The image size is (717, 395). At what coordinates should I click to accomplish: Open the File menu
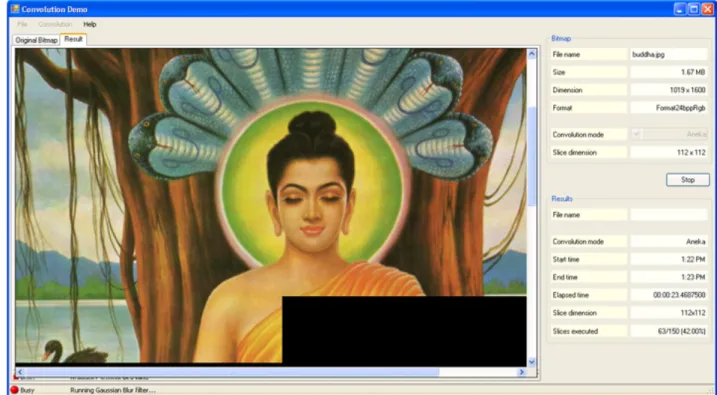click(x=22, y=24)
